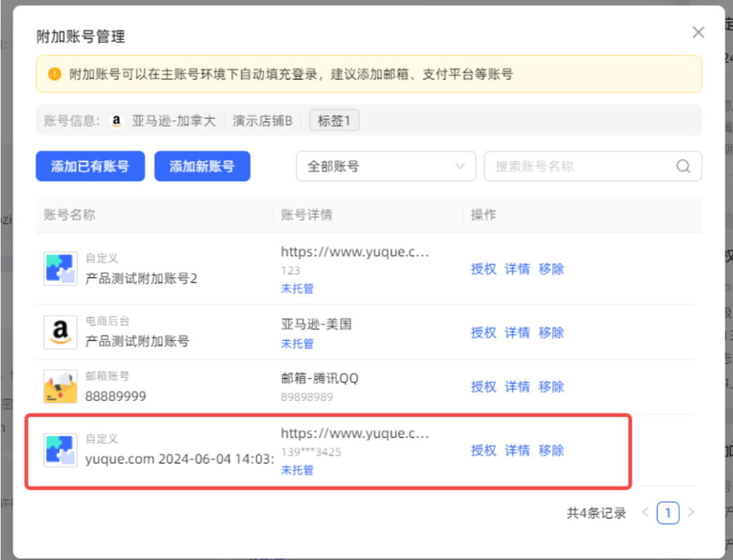
Task: Click the 演示店铺B shop name
Action: tap(262, 121)
